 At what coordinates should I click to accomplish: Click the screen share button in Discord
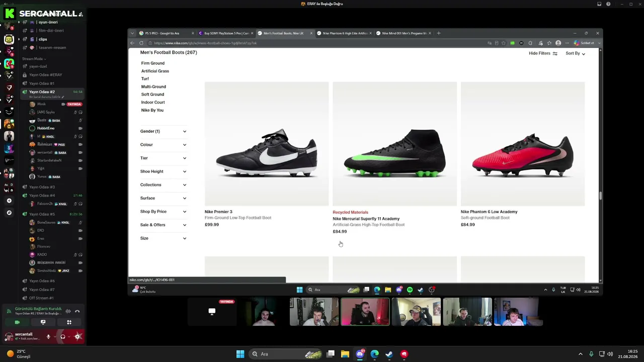pyautogui.click(x=43, y=322)
